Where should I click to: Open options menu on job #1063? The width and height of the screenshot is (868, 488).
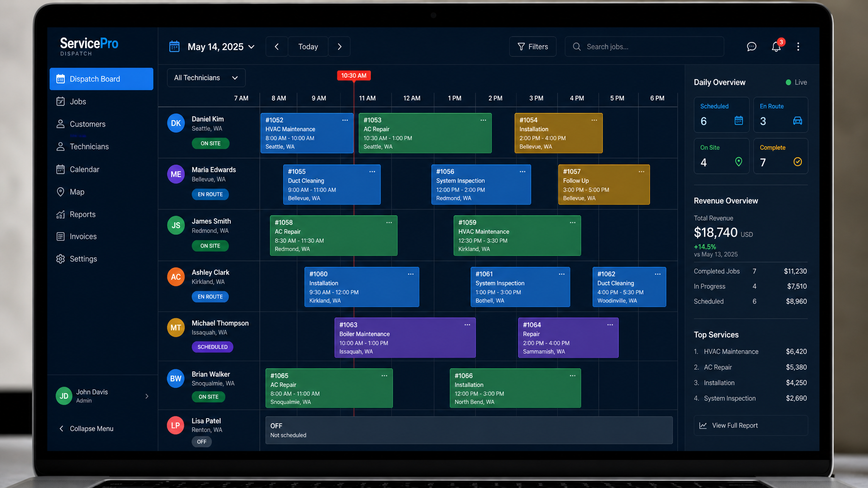point(467,325)
